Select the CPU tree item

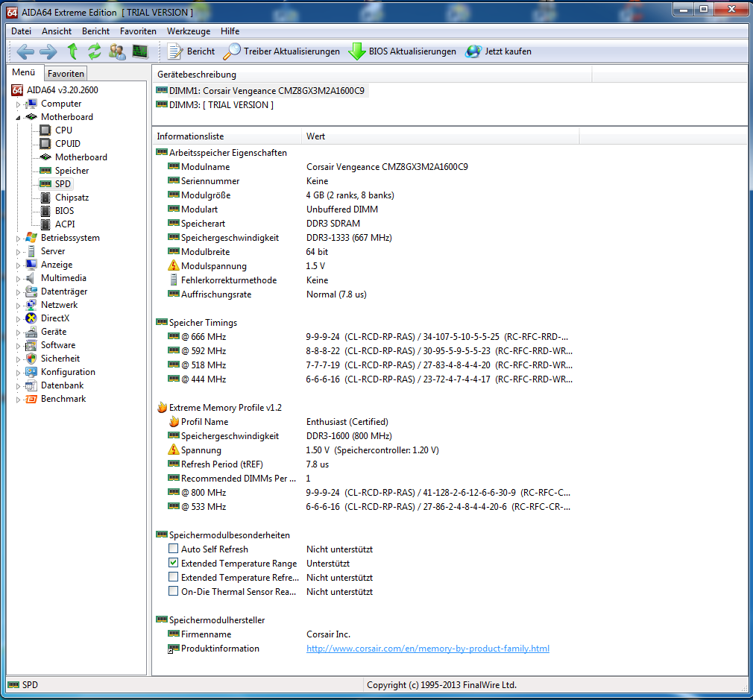(63, 130)
